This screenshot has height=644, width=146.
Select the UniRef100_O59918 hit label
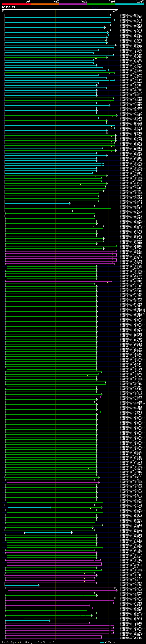click(131, 580)
